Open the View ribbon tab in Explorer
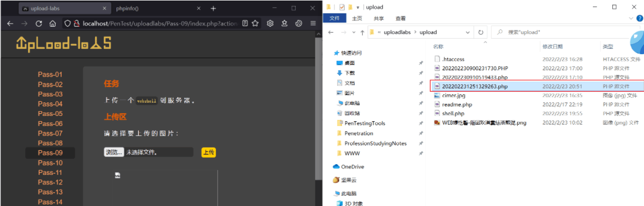The height and width of the screenshot is (206, 644). (x=400, y=18)
